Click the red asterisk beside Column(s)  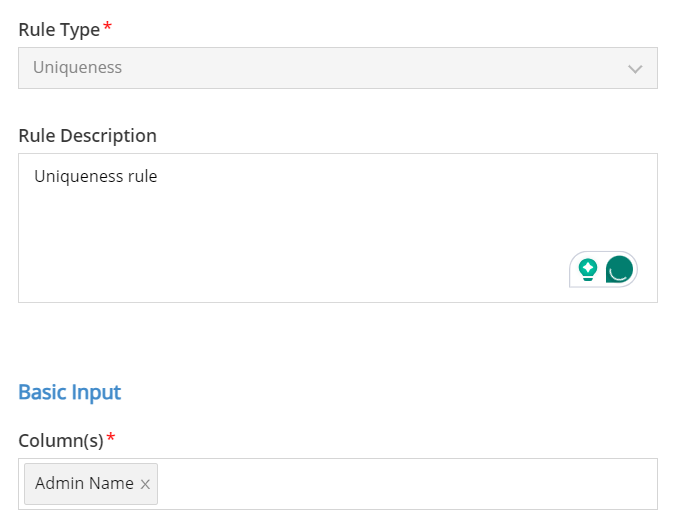[111, 437]
